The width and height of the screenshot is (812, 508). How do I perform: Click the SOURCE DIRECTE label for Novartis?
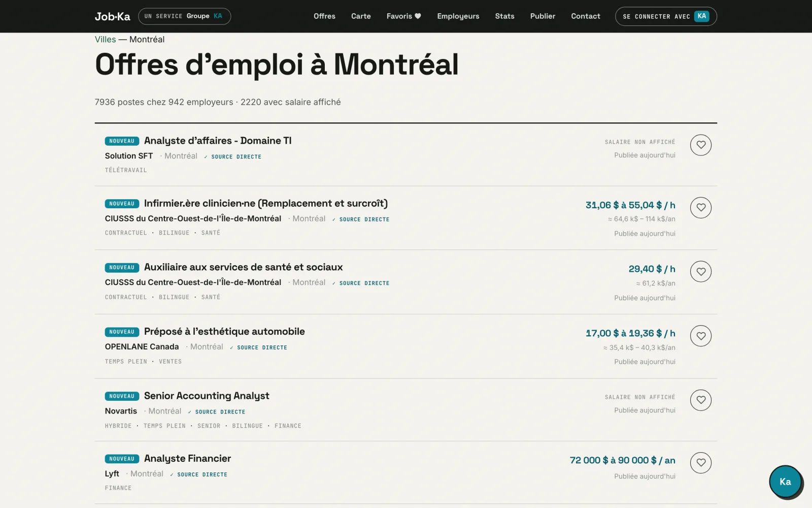point(217,412)
